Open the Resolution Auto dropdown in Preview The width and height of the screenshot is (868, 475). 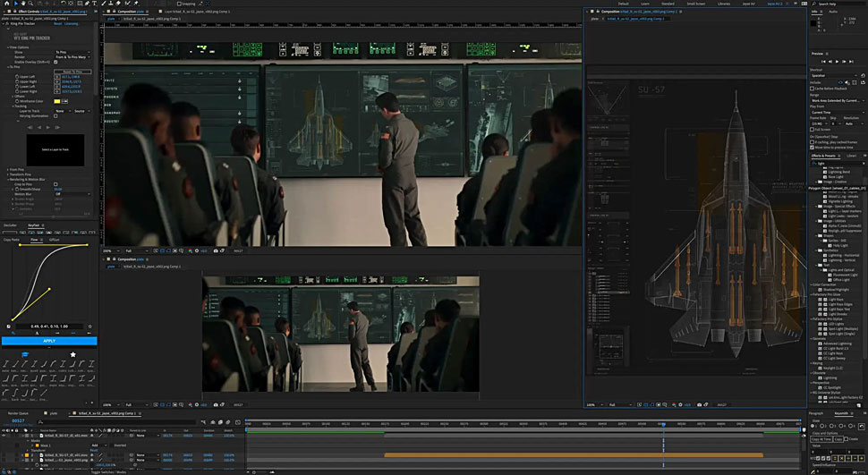click(x=855, y=123)
